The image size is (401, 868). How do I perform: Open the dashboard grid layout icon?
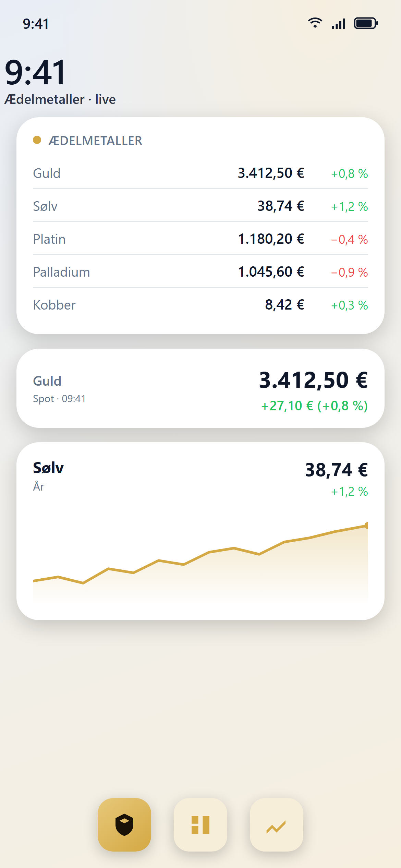tap(200, 824)
